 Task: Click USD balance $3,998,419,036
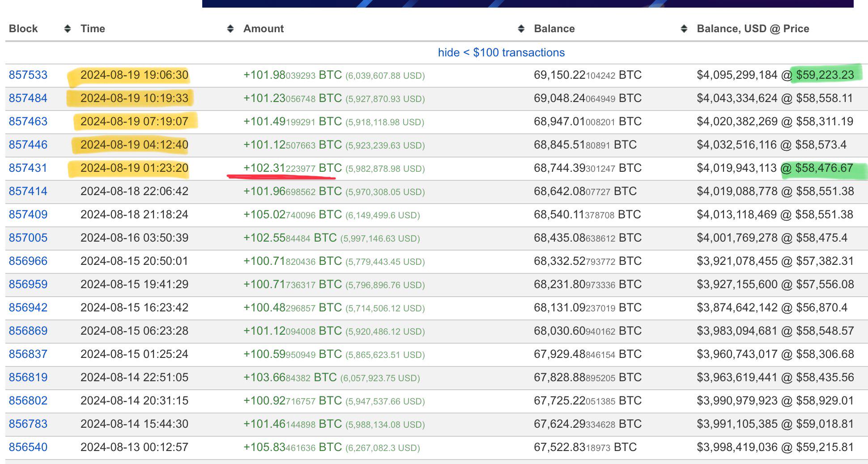(737, 447)
